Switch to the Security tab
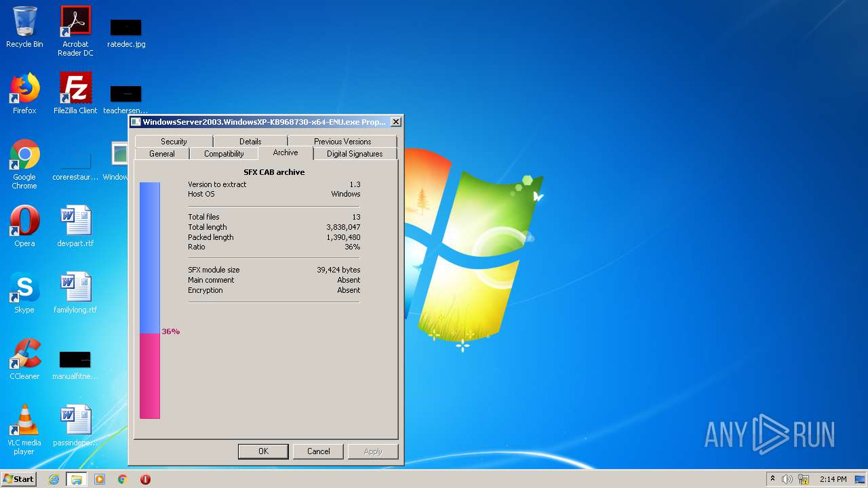The height and width of the screenshot is (488, 868). click(174, 142)
